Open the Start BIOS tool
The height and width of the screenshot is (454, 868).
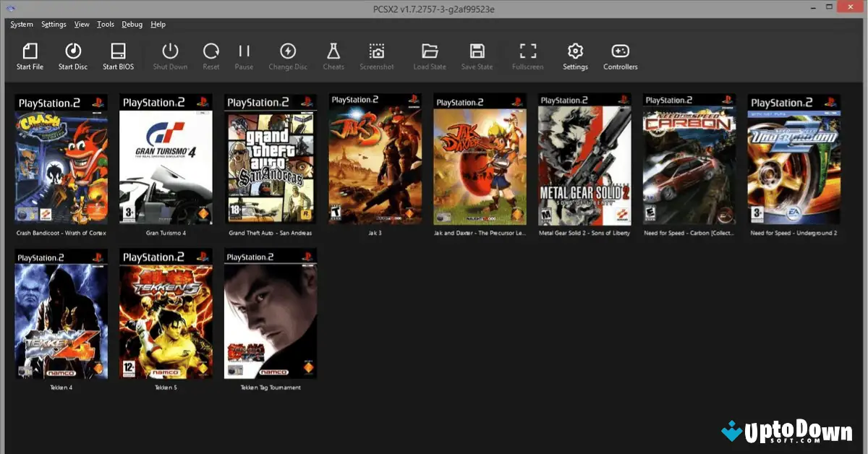pyautogui.click(x=118, y=53)
